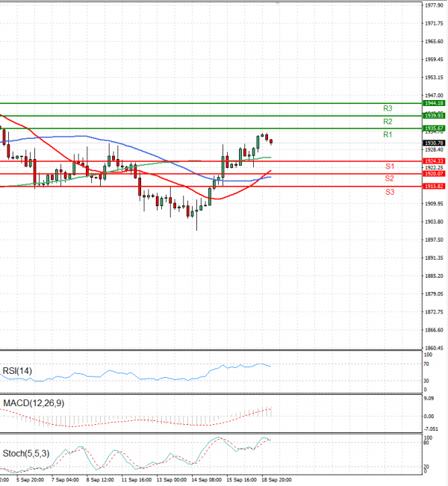Click the S2 support label
This screenshot has width=448, height=486.
pyautogui.click(x=390, y=178)
